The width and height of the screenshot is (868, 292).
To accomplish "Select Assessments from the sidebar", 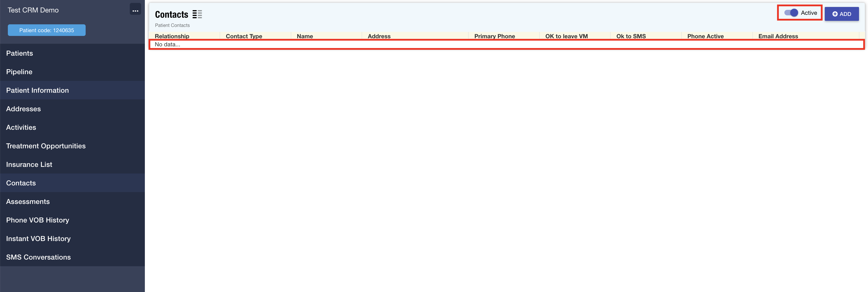I will pos(28,201).
